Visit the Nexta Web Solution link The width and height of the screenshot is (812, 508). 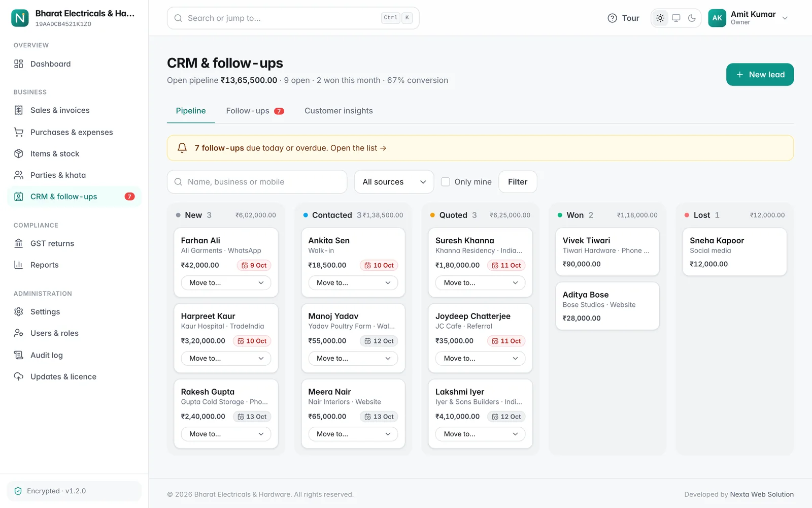(x=762, y=494)
